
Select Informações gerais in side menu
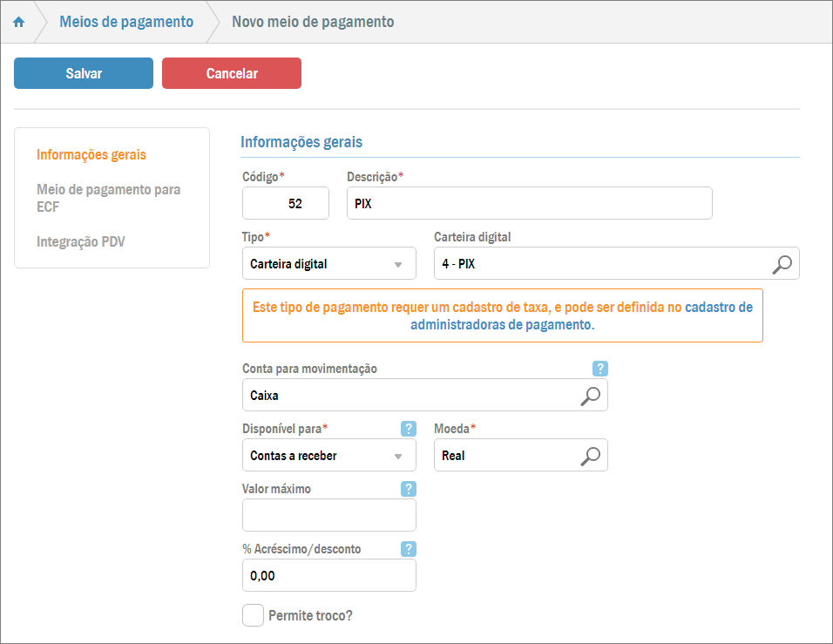click(x=91, y=155)
